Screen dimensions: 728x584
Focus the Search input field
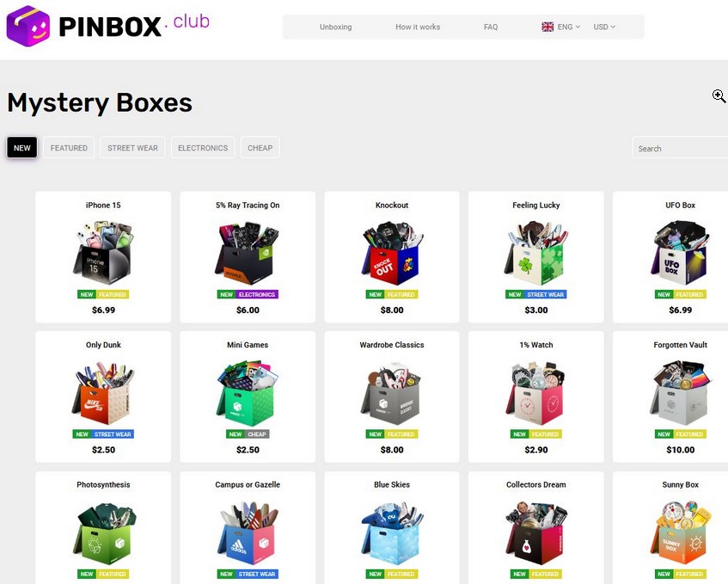click(680, 148)
